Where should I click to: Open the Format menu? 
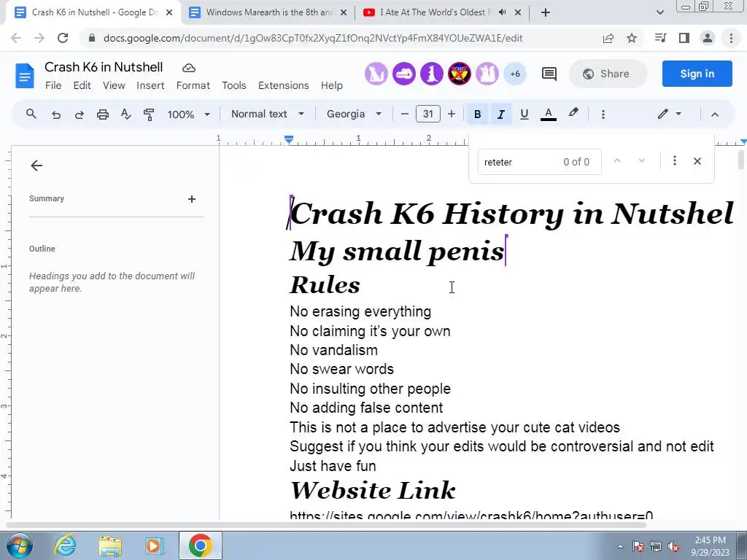[193, 86]
